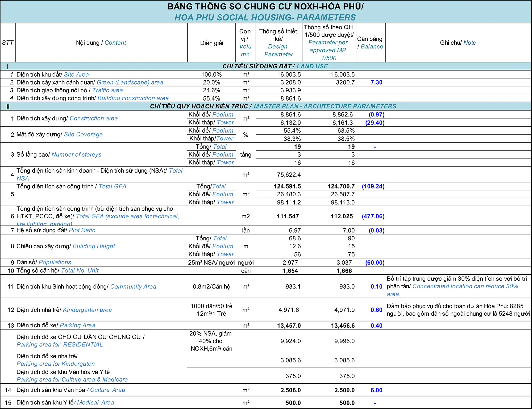The width and height of the screenshot is (532, 409).
Task: Select Total No. Unit value 1,654
Action: click(x=290, y=271)
